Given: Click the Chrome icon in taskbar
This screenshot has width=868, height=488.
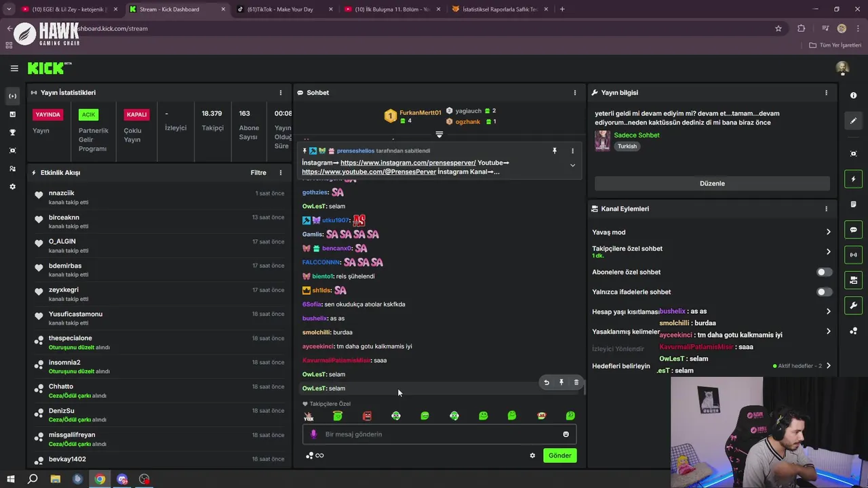Looking at the screenshot, I should 100,479.
